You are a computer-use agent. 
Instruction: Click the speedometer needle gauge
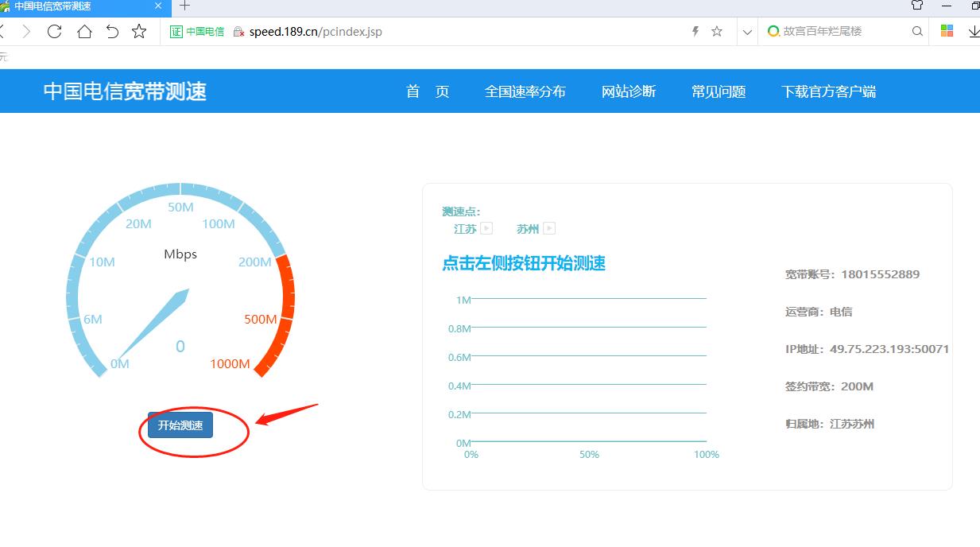point(153,325)
